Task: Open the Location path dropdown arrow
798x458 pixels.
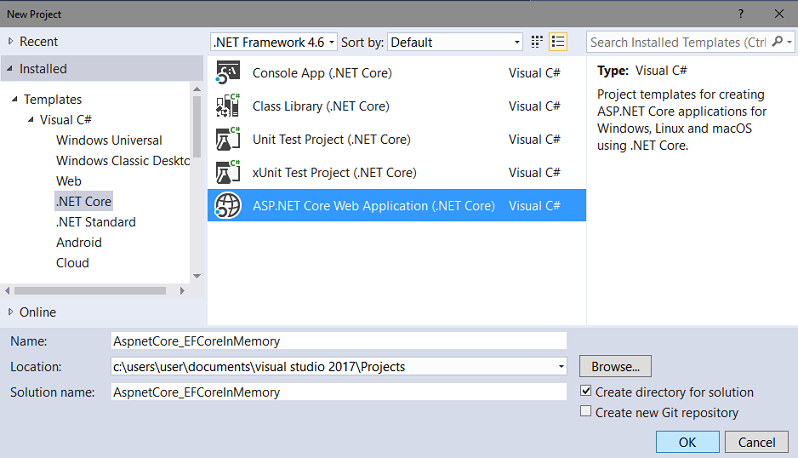Action: click(x=561, y=366)
